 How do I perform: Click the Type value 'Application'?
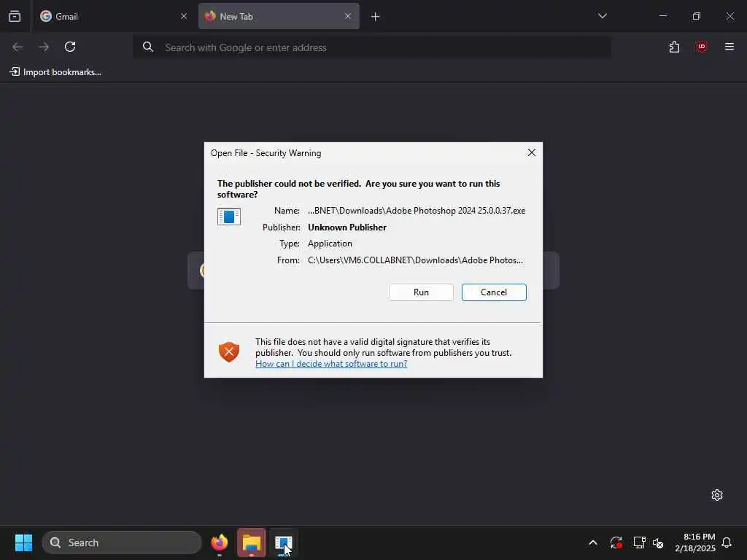pos(330,244)
